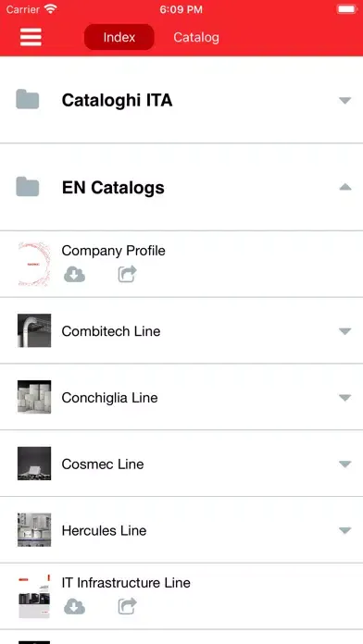Open the Company Profile title
Viewport: 363px width, 644px height.
(x=114, y=251)
